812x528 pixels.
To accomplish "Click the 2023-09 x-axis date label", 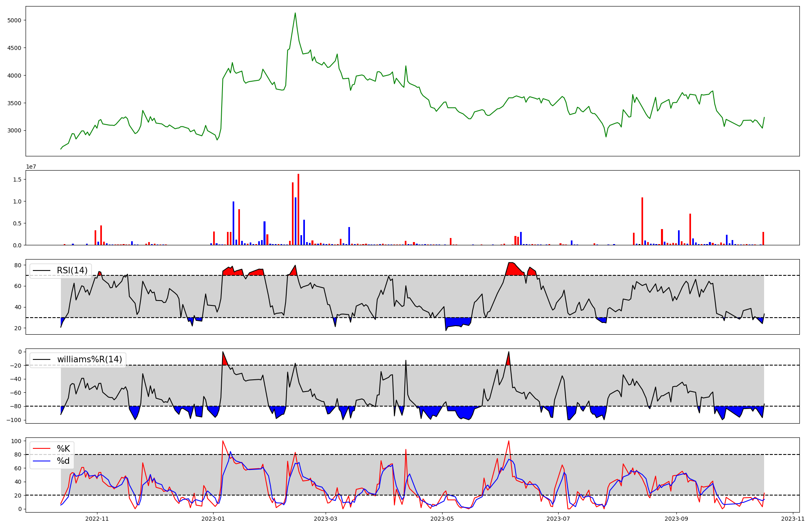I will point(677,519).
